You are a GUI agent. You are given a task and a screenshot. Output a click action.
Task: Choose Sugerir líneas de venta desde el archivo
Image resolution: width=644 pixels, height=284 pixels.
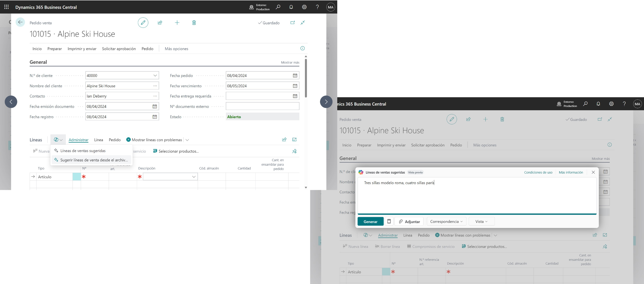(92, 160)
